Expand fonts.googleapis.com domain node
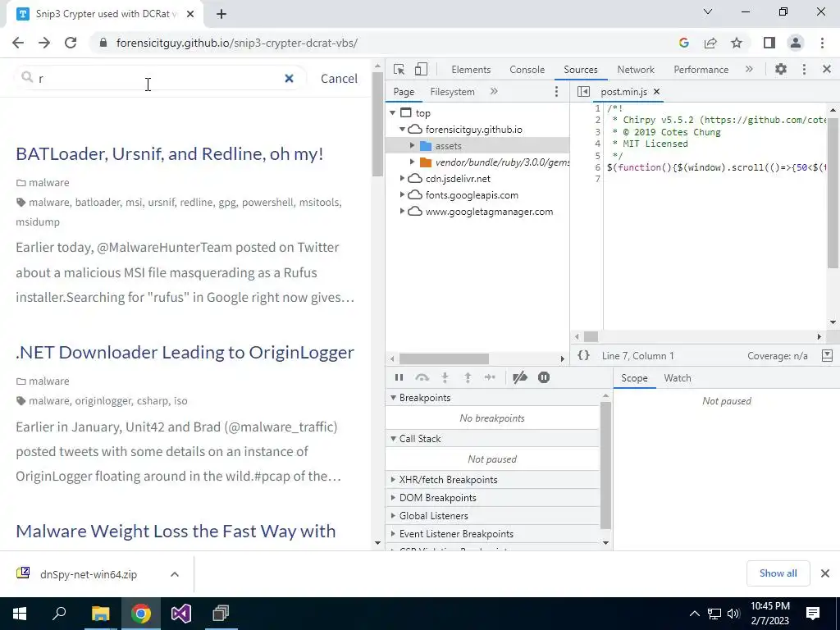 (402, 195)
